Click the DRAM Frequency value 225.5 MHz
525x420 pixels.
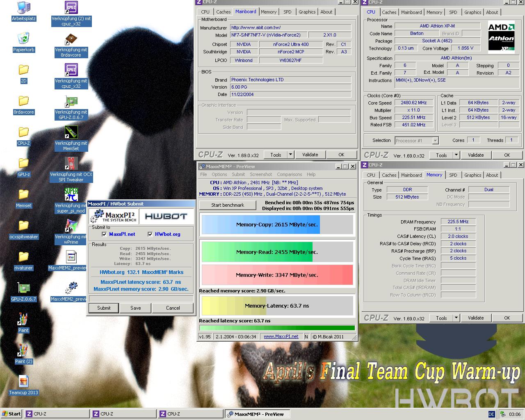coord(458,221)
